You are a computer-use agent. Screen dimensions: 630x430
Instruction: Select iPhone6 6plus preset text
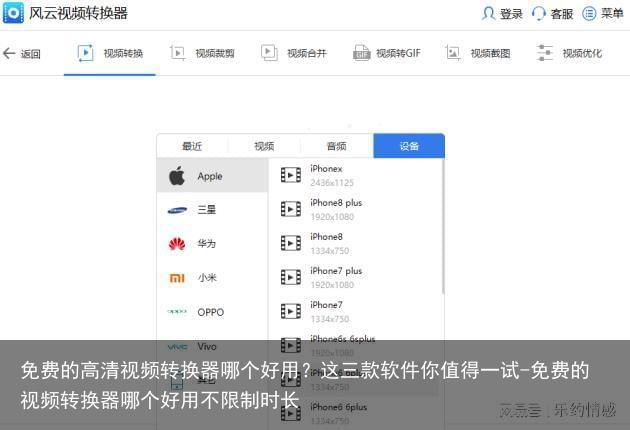click(x=338, y=407)
